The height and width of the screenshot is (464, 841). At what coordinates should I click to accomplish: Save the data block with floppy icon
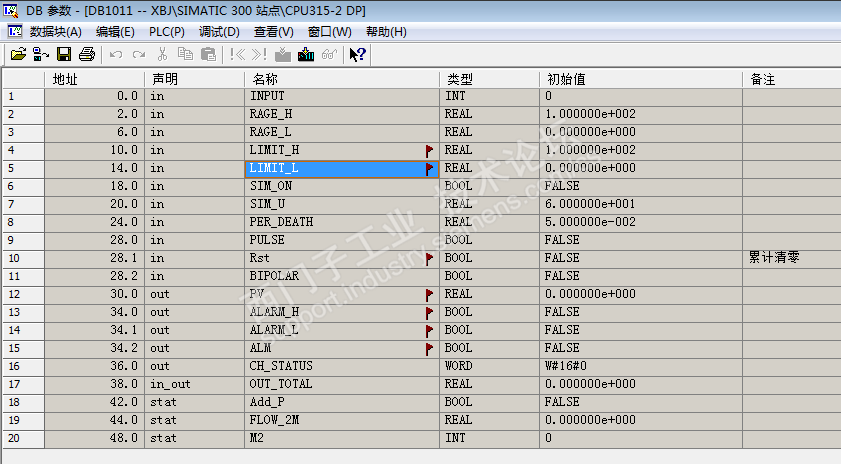(x=64, y=54)
